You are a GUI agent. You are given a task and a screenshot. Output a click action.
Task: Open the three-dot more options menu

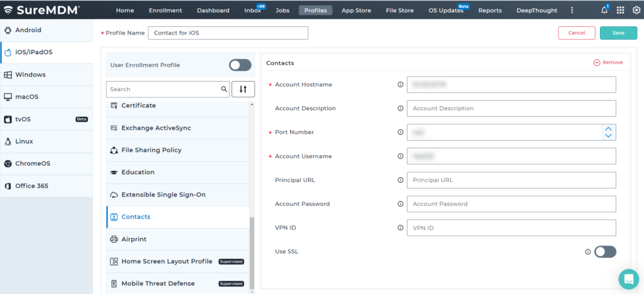coord(572,10)
